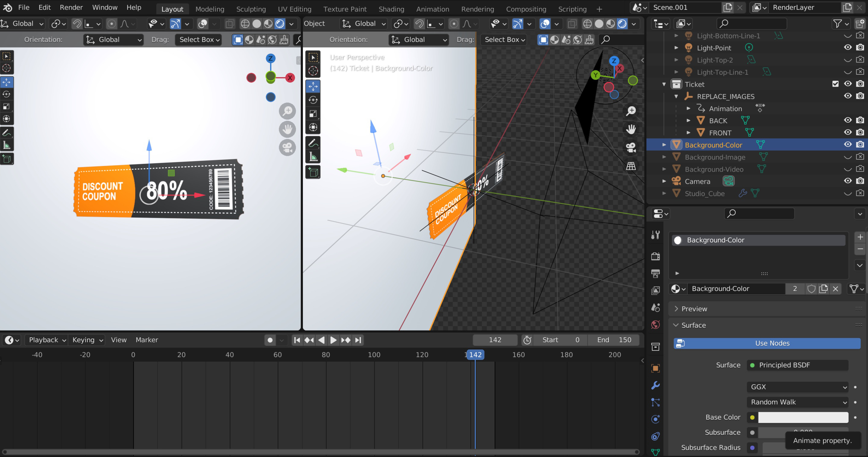
Task: Click the Add Cube tool in right viewport
Action: [x=313, y=172]
